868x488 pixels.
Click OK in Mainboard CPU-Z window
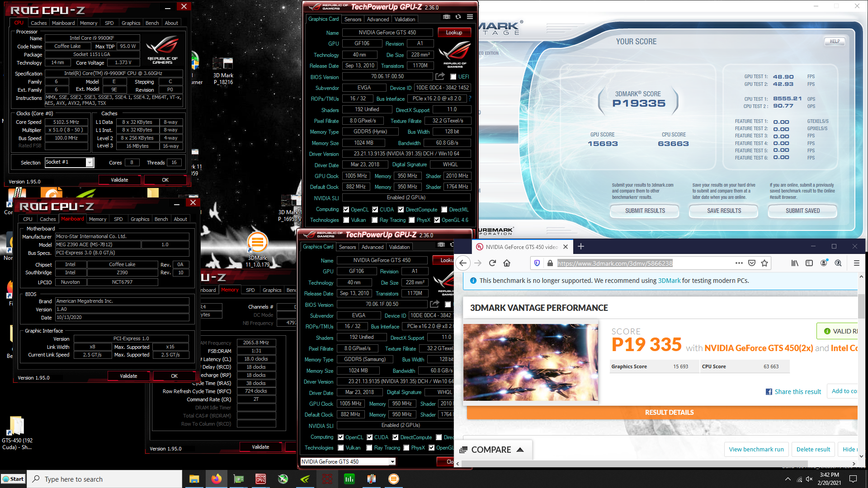point(174,376)
